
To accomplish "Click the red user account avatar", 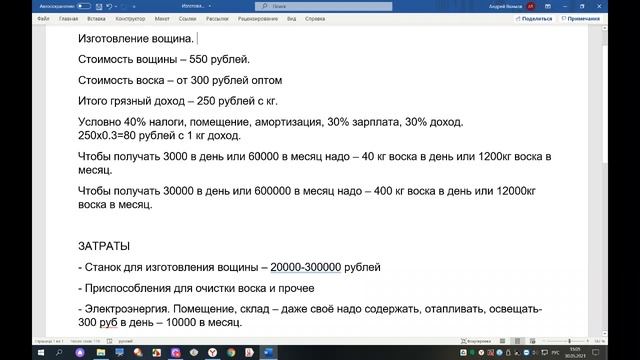I will tap(530, 6).
